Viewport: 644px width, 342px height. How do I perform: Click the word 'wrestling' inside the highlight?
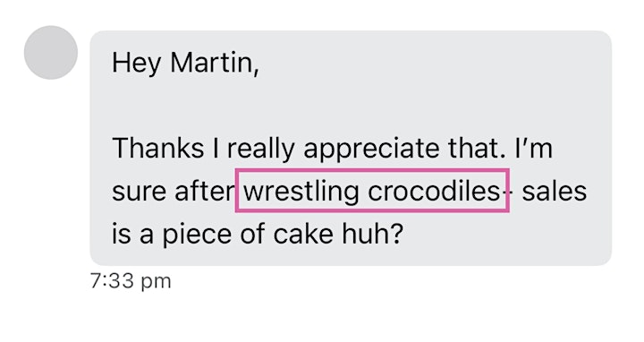301,192
